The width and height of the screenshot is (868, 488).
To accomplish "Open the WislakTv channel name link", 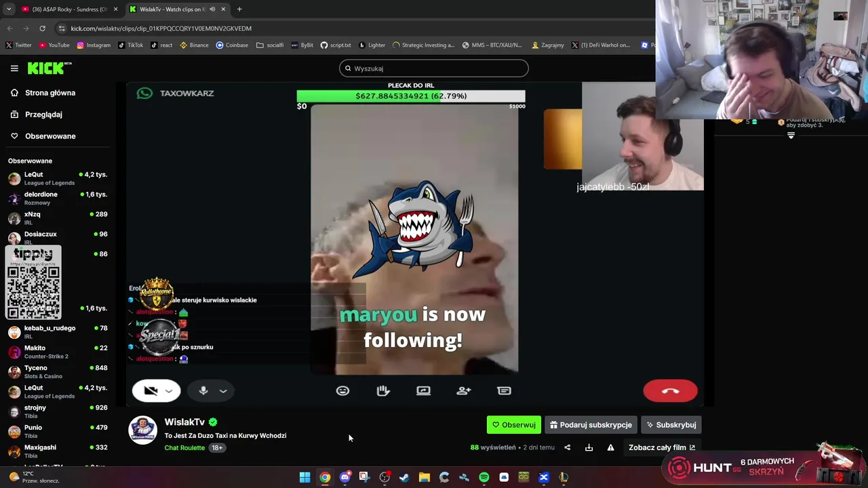I will tap(184, 422).
